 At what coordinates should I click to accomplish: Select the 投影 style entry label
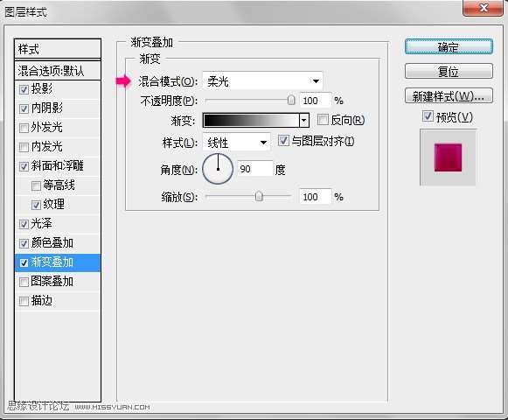pyautogui.click(x=41, y=88)
